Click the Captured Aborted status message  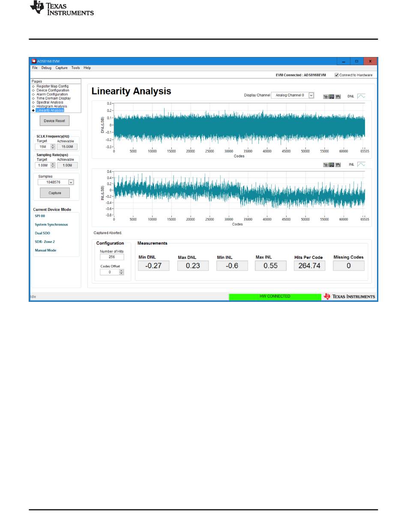pyautogui.click(x=108, y=233)
